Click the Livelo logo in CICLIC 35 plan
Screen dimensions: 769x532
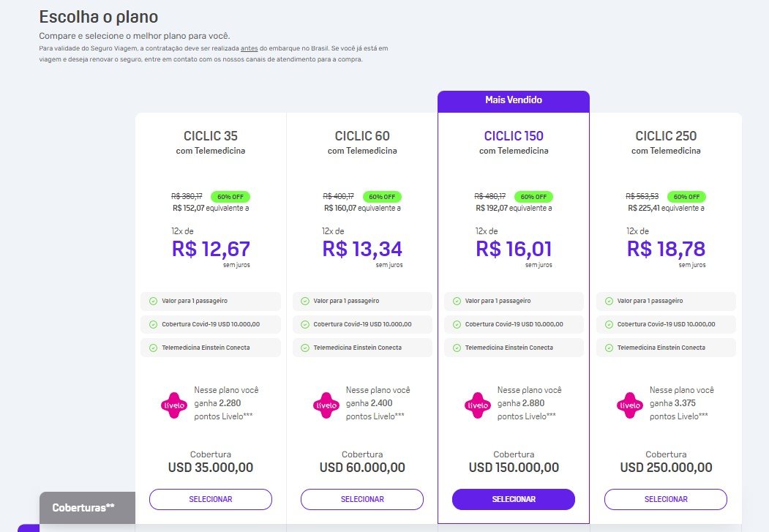tap(174, 405)
